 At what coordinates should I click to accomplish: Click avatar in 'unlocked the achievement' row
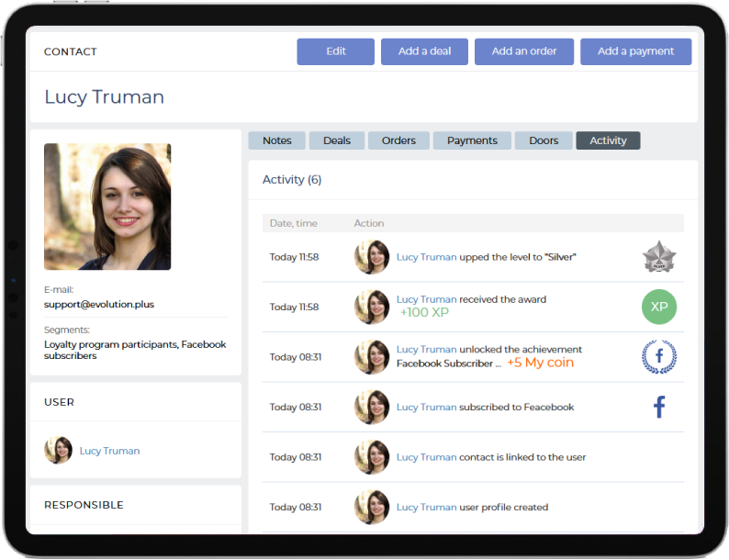(x=372, y=357)
